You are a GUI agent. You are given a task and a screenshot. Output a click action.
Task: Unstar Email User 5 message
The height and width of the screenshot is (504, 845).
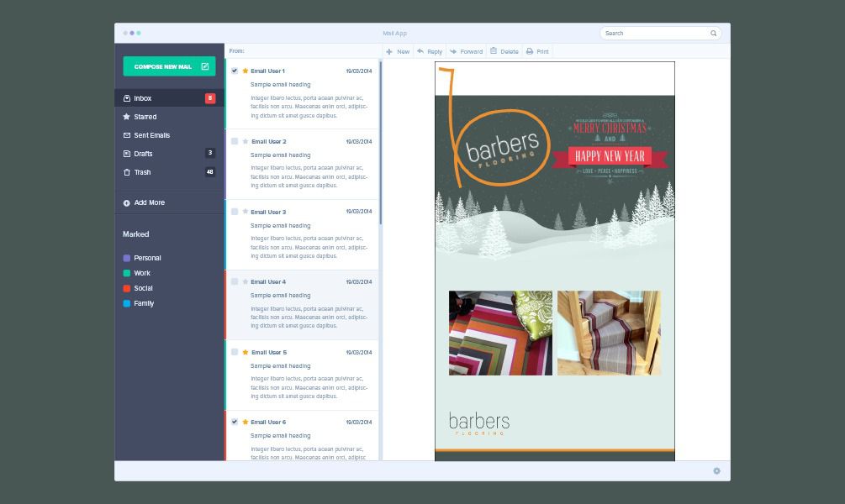246,352
